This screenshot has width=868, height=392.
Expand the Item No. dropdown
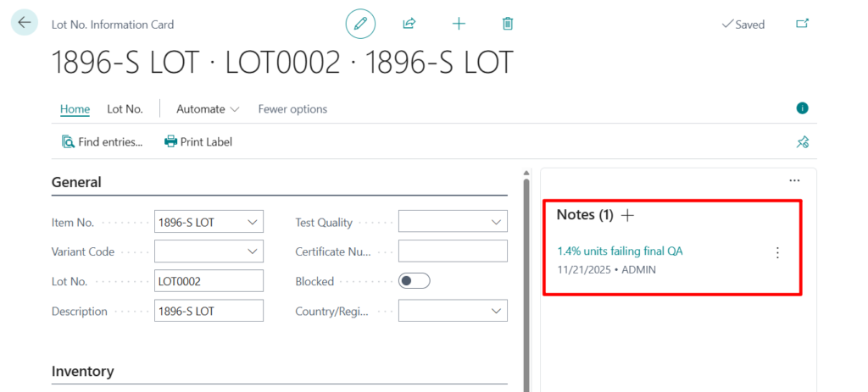[252, 223]
